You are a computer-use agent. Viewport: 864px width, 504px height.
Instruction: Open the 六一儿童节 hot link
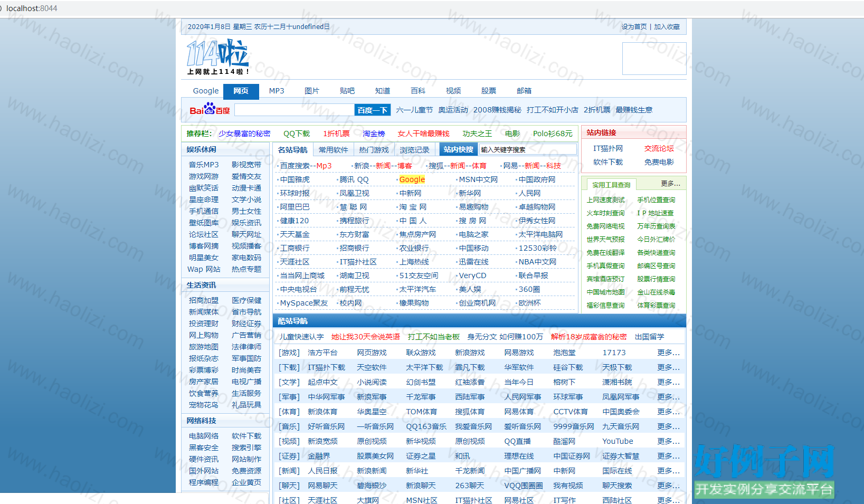coord(414,110)
